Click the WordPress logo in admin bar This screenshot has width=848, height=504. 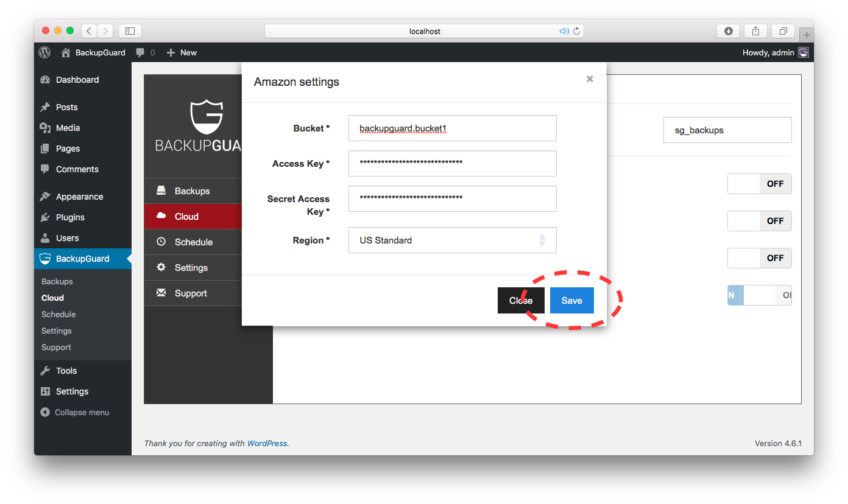tap(44, 52)
